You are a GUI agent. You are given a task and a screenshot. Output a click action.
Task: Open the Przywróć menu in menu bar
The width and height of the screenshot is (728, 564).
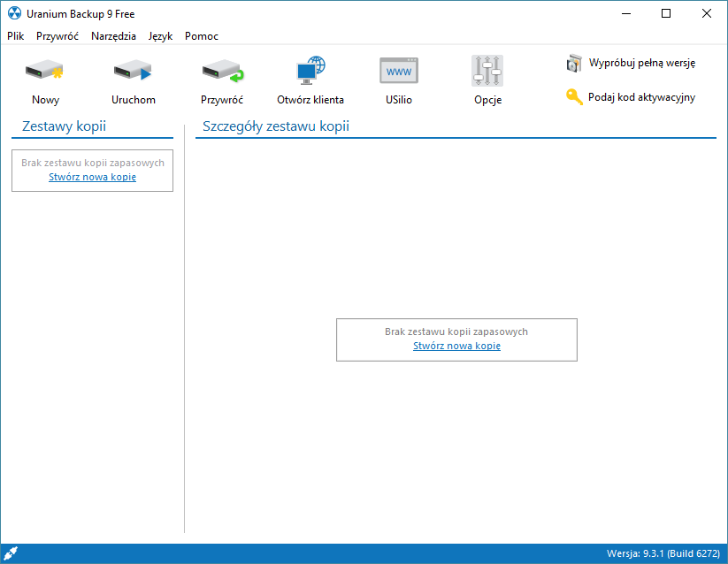click(57, 36)
